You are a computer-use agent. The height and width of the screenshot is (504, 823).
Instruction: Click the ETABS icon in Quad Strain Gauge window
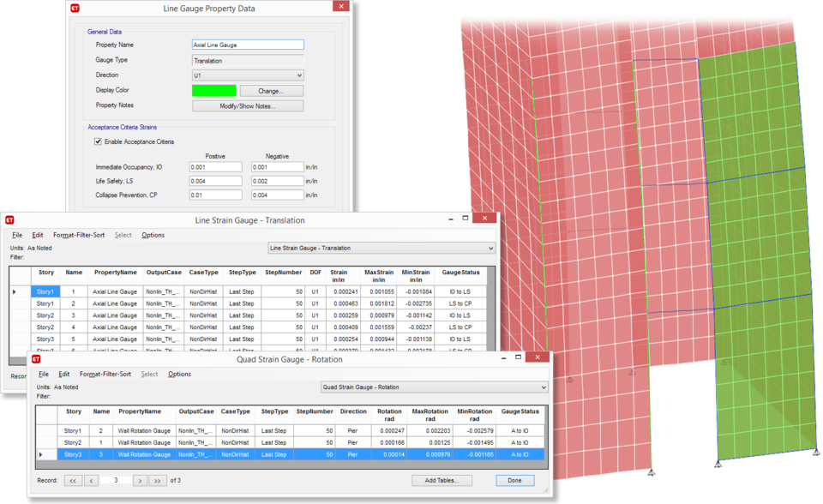click(37, 359)
